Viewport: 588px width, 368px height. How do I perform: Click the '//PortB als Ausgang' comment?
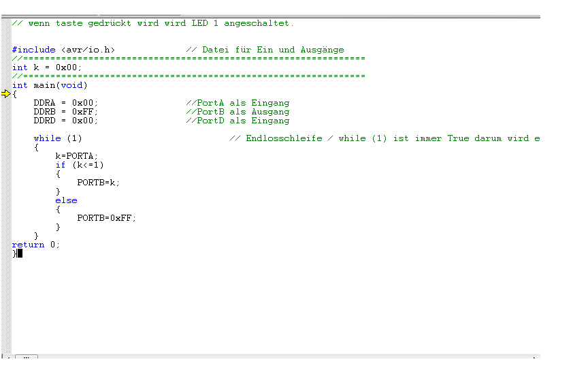[238, 112]
